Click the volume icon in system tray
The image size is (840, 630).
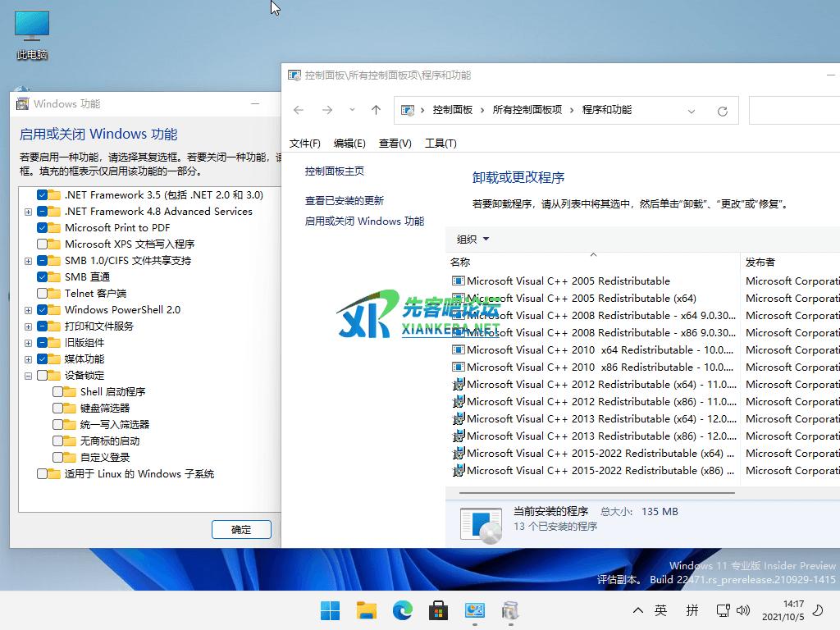tap(744, 610)
